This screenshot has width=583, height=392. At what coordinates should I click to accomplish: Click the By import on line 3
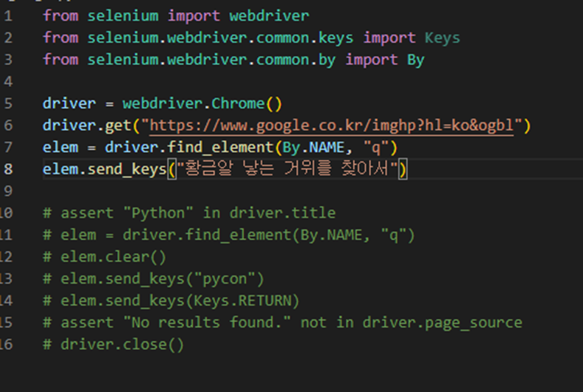(x=416, y=60)
